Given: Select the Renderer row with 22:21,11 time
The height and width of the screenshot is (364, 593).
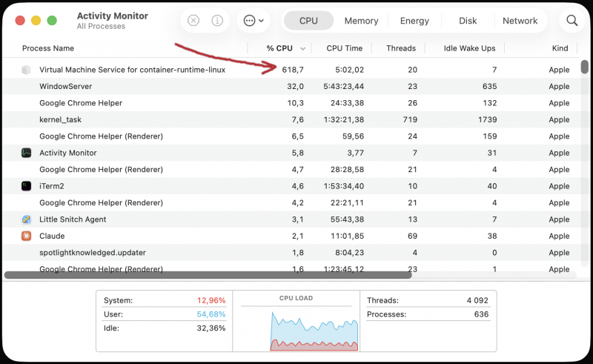Looking at the screenshot, I should point(291,203).
